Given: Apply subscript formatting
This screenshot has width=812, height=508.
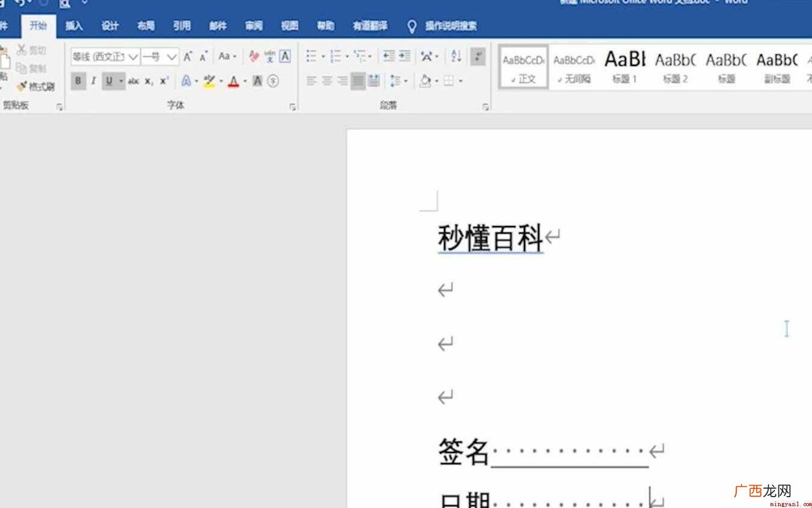Looking at the screenshot, I should 149,81.
